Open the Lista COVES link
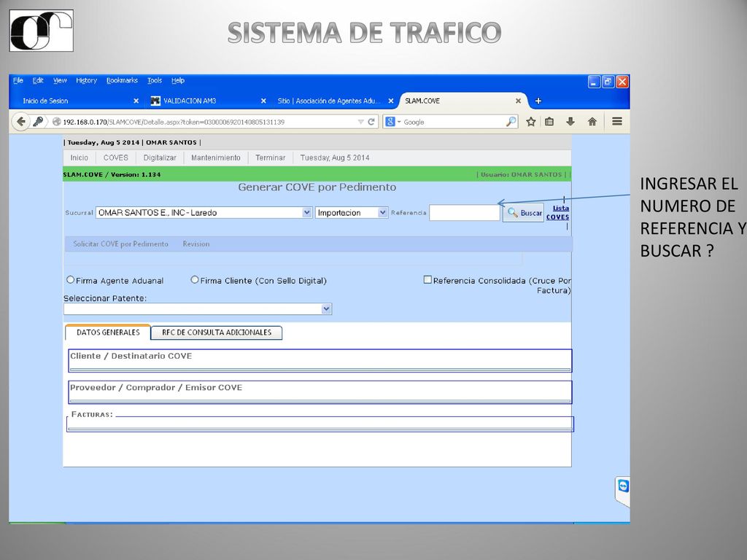 [x=558, y=212]
